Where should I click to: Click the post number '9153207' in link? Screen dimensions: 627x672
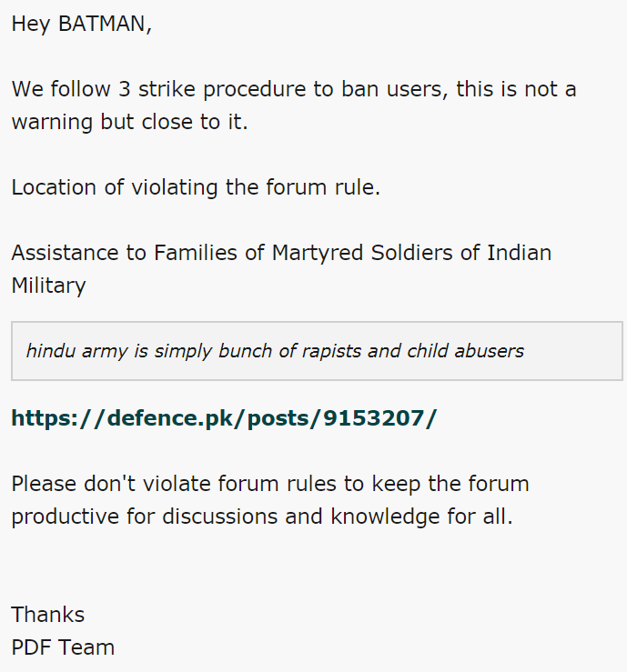coord(373,418)
